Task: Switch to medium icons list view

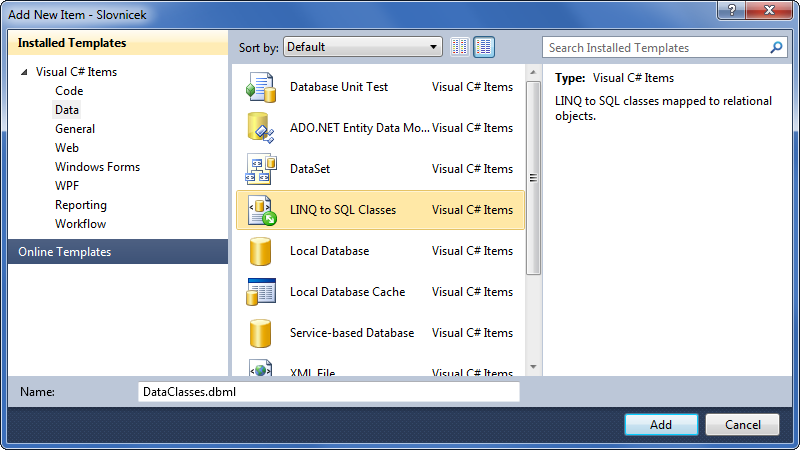Action: (x=484, y=47)
